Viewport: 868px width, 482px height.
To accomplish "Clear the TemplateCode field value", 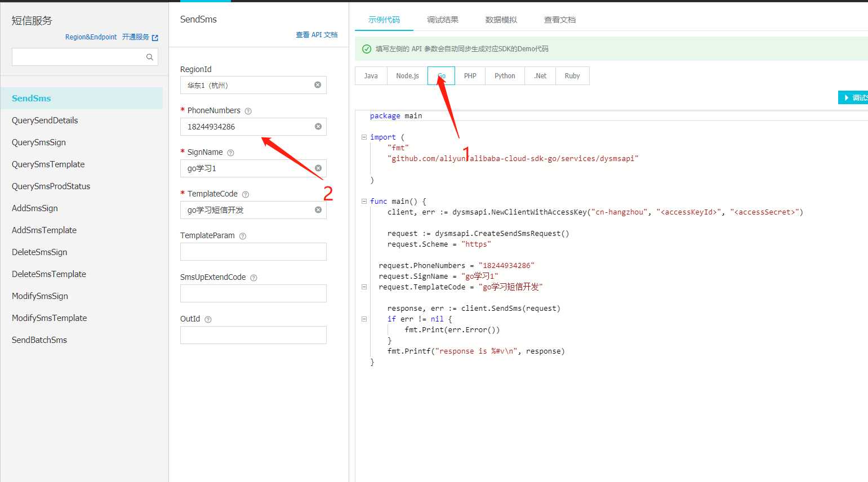I will tap(318, 210).
